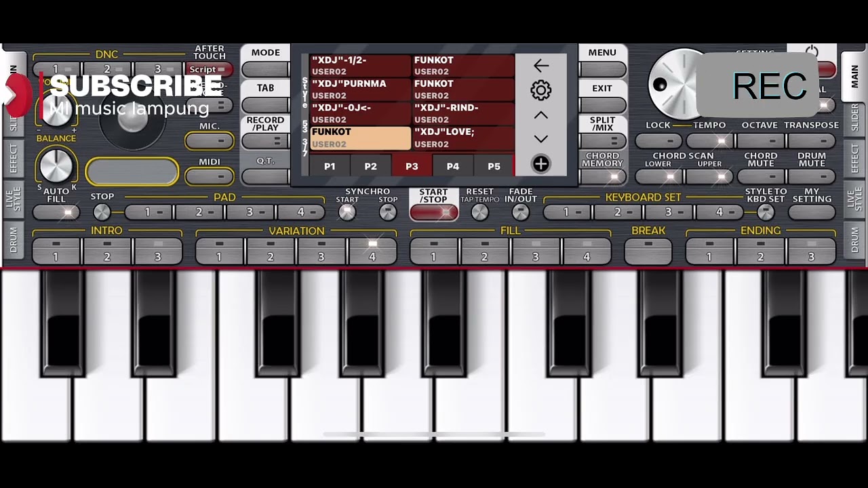The image size is (868, 488).
Task: Move down the style list with the down chevron
Action: pos(540,139)
